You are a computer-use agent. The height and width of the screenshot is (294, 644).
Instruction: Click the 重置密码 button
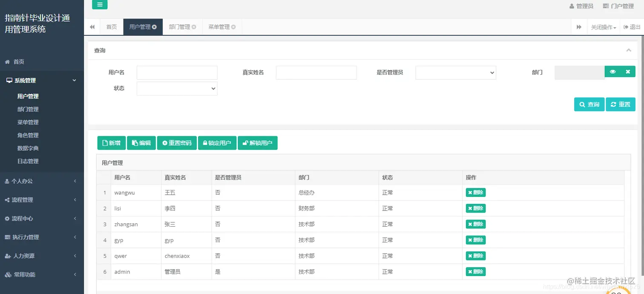coord(177,143)
